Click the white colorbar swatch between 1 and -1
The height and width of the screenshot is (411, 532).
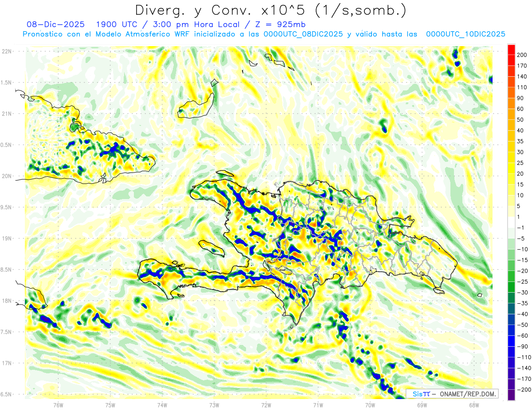pyautogui.click(x=512, y=222)
